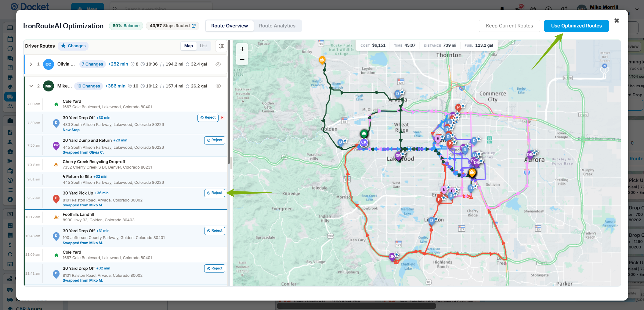
Task: Open Olivia's 7 Changes badge
Action: (x=92, y=64)
